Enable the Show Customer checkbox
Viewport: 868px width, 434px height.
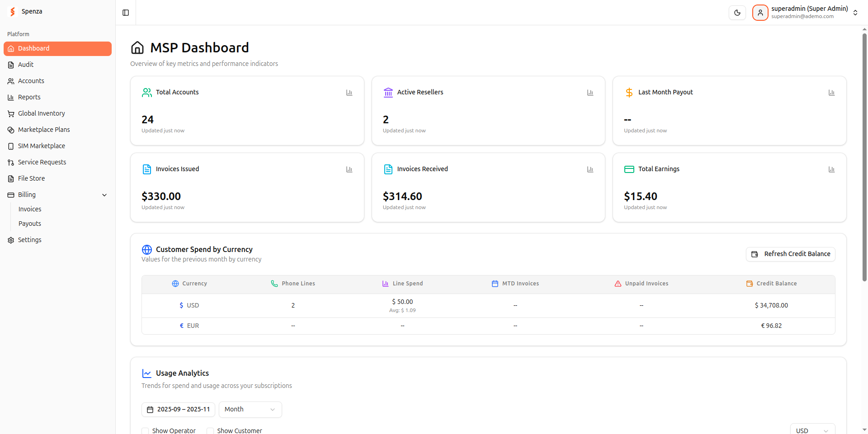tap(210, 431)
